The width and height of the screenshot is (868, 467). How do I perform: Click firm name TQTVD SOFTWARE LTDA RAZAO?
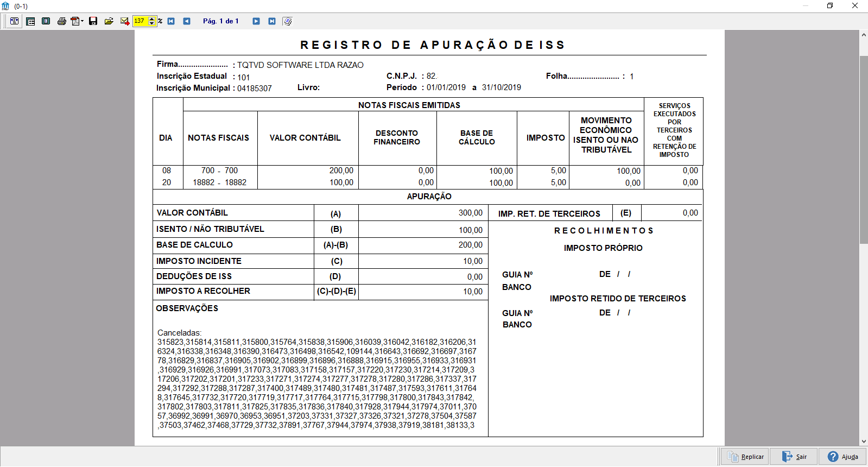click(x=300, y=65)
